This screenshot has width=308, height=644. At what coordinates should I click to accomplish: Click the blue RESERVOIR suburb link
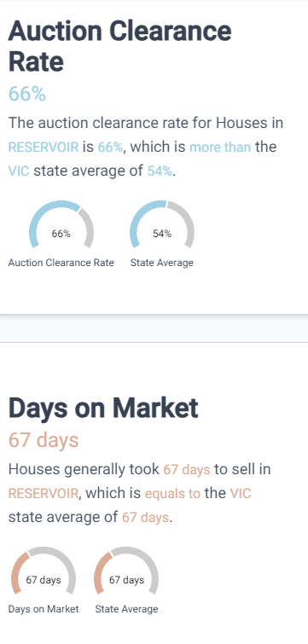point(44,147)
